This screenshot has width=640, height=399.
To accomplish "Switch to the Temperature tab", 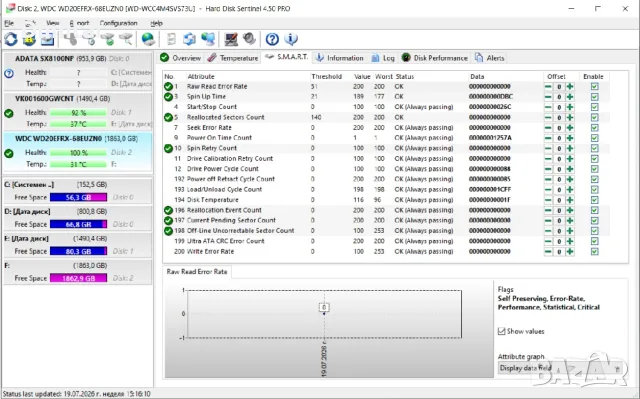I will pyautogui.click(x=233, y=58).
